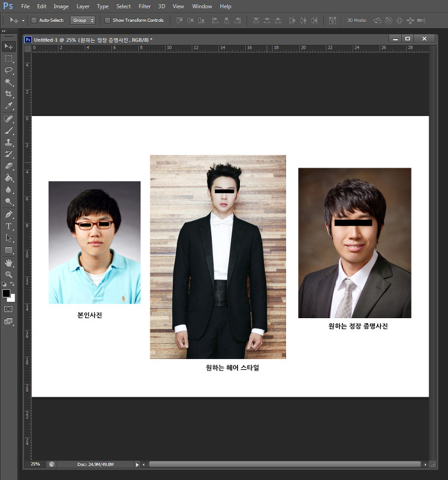The image size is (448, 480).
Task: Enable the Auto-Select checkbox
Action: pos(34,20)
